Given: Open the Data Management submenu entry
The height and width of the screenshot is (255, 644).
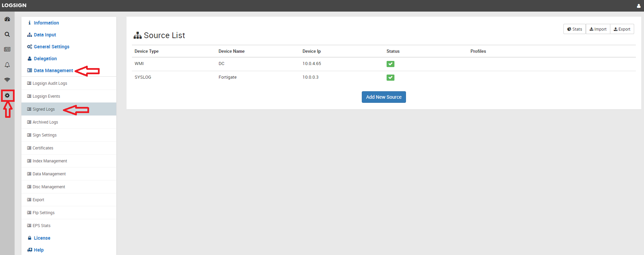Looking at the screenshot, I should click(69, 174).
